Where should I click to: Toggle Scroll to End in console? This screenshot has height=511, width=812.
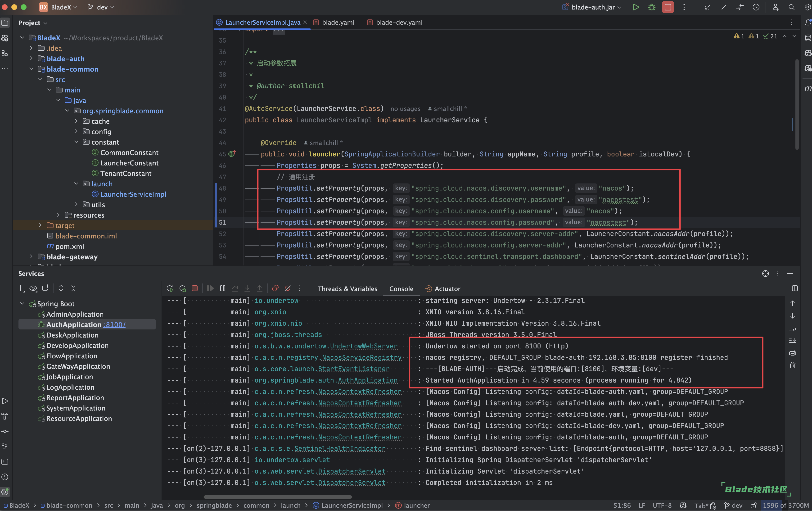point(792,340)
